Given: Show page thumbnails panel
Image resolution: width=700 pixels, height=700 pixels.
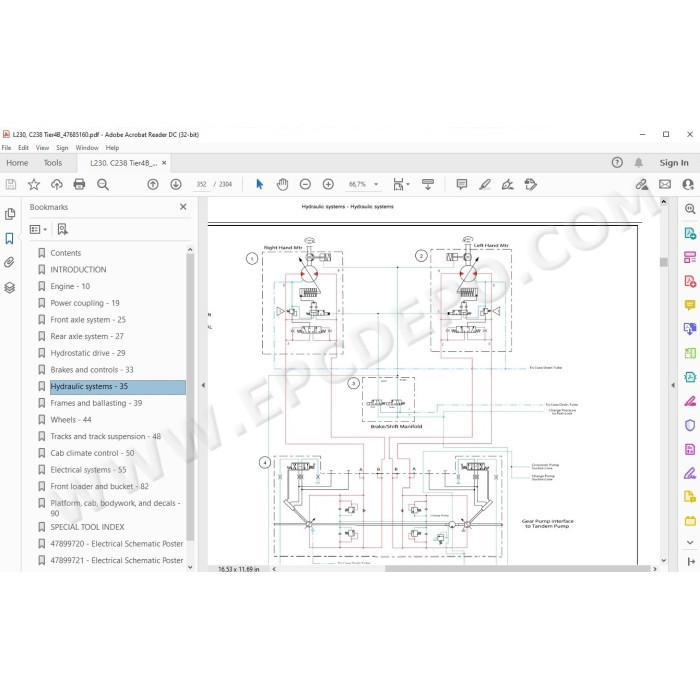Looking at the screenshot, I should pos(10,214).
